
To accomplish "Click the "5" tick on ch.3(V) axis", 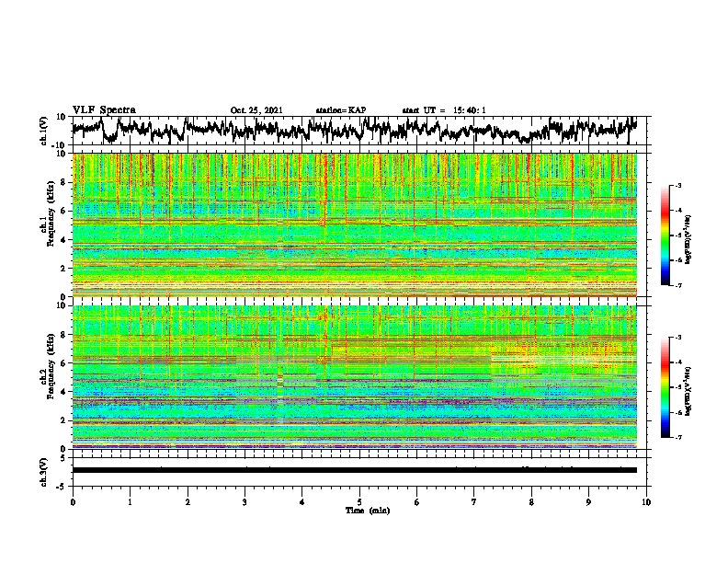I will point(63,458).
